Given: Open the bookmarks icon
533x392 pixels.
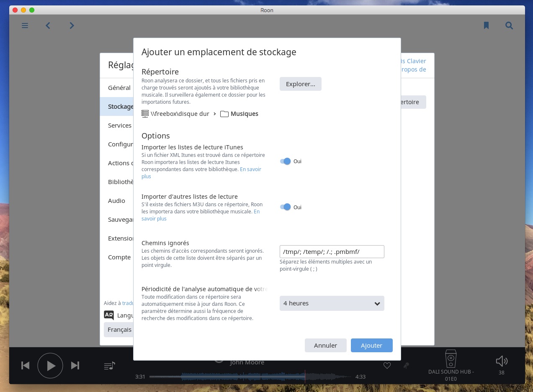Looking at the screenshot, I should [x=486, y=26].
